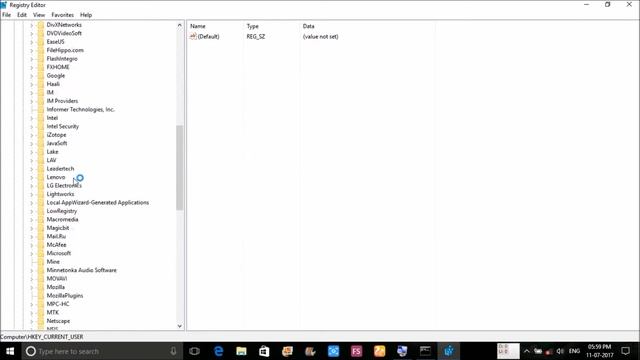Open the Edit menu
640x360 pixels.
click(x=22, y=15)
